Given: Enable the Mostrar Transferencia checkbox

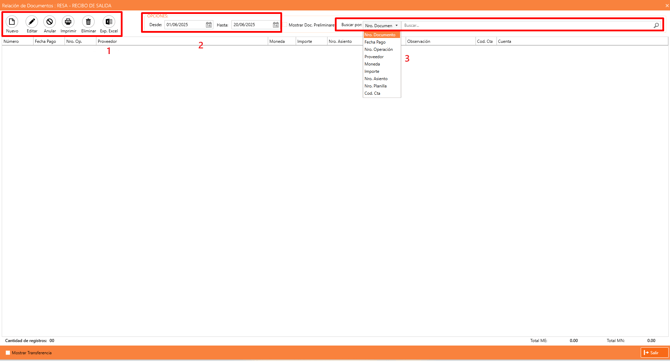Looking at the screenshot, I should pos(8,353).
